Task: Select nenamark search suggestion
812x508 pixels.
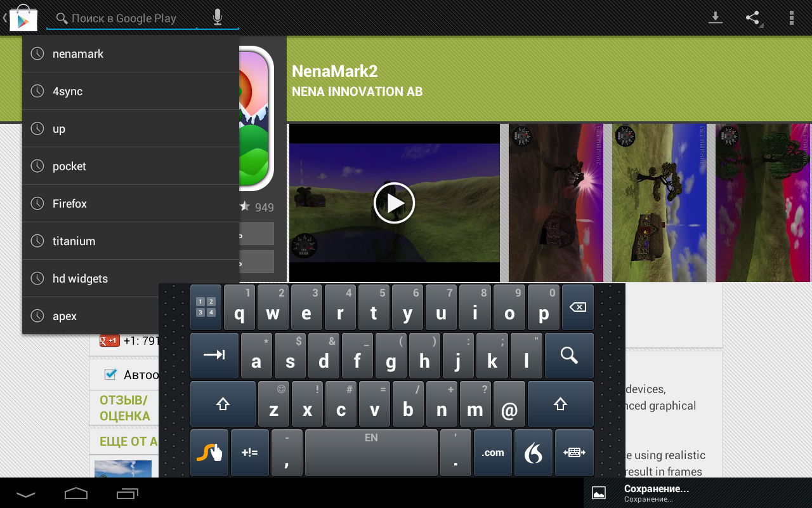Action: click(131, 54)
